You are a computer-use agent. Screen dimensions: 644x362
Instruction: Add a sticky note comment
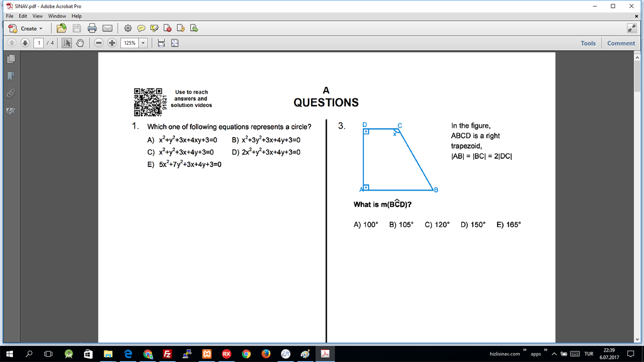(141, 28)
